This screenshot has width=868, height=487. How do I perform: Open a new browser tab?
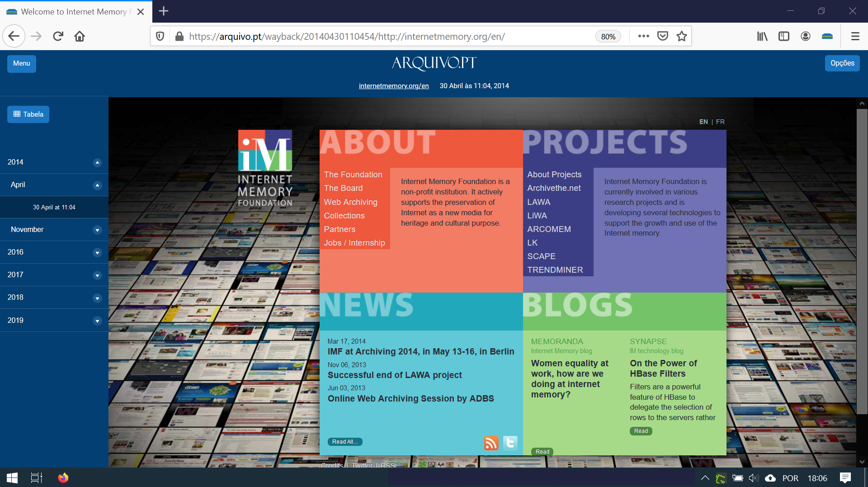tap(164, 11)
